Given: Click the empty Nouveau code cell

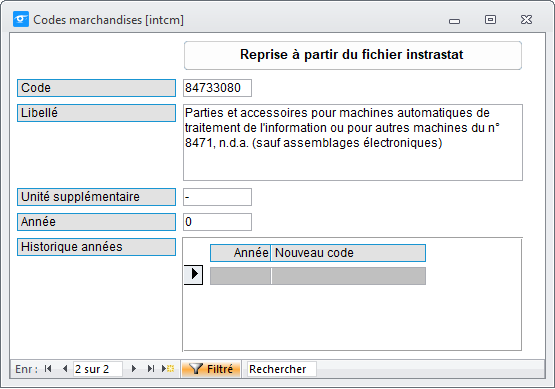Looking at the screenshot, I should point(349,276).
